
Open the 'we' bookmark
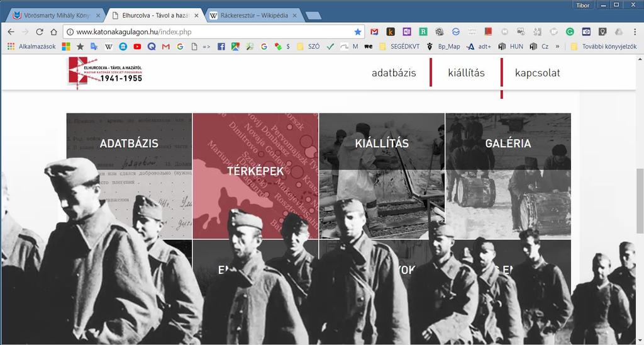click(x=369, y=47)
